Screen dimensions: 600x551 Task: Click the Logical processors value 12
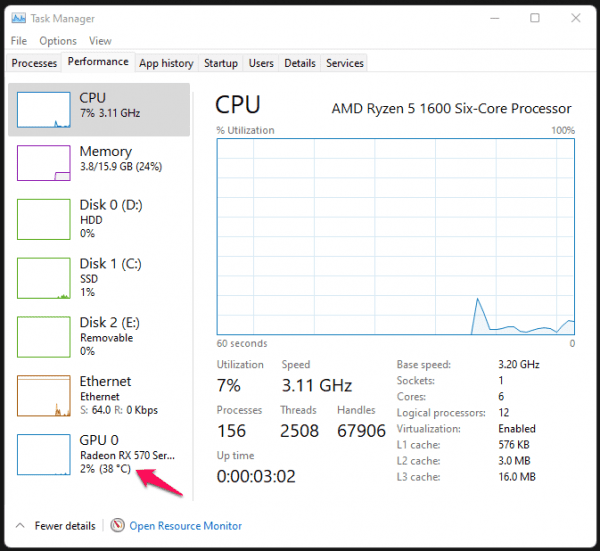pyautogui.click(x=504, y=412)
